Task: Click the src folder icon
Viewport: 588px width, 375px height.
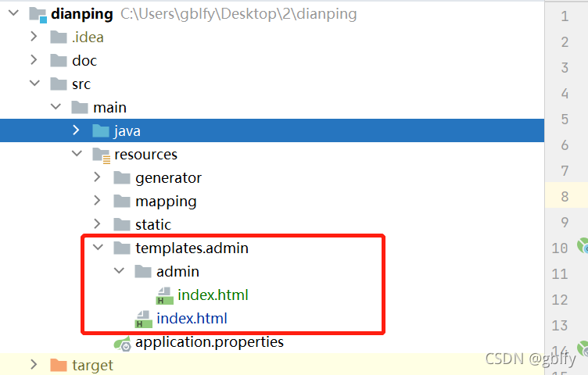Action: click(x=59, y=84)
